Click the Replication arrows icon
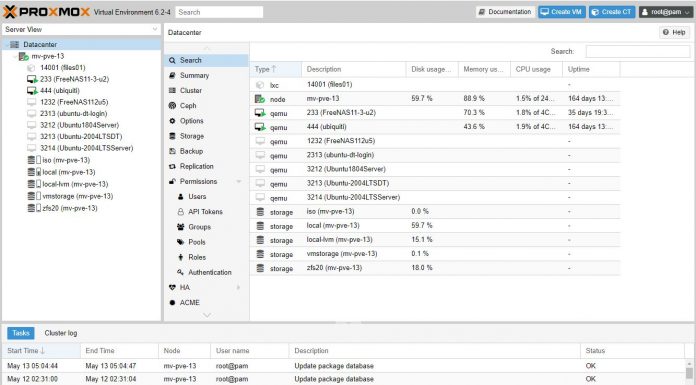Screen dimensions: 696x385 pos(172,166)
